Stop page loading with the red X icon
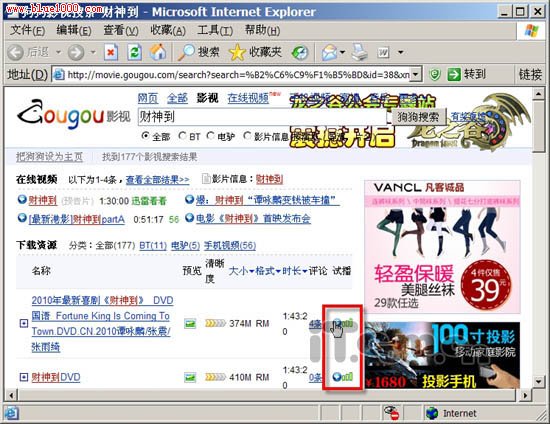 (x=111, y=53)
